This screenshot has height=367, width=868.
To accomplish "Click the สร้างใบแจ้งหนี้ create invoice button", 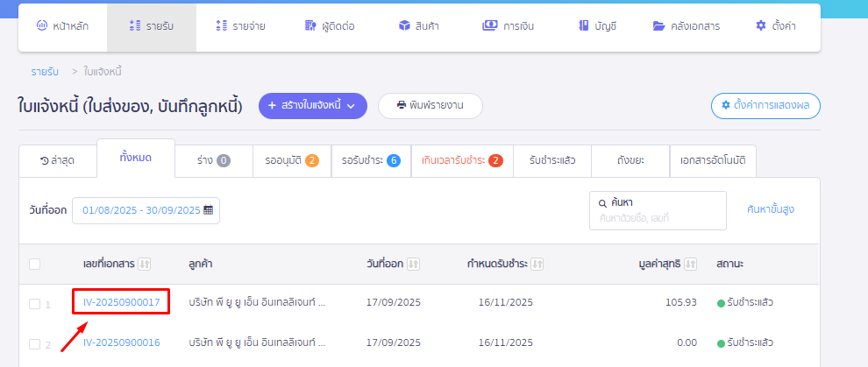I will pyautogui.click(x=313, y=106).
